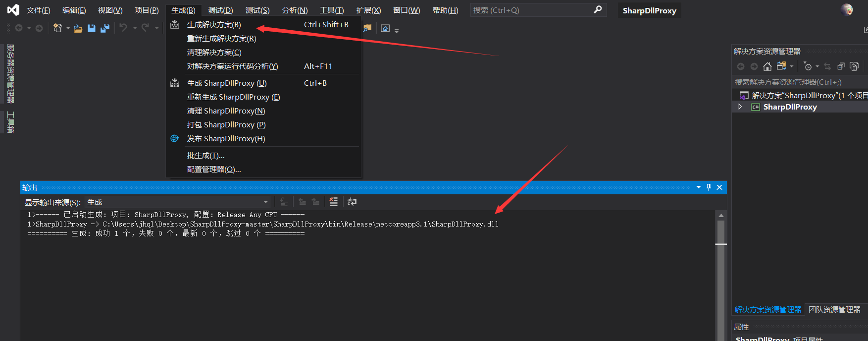Click the open file folder icon

point(78,28)
